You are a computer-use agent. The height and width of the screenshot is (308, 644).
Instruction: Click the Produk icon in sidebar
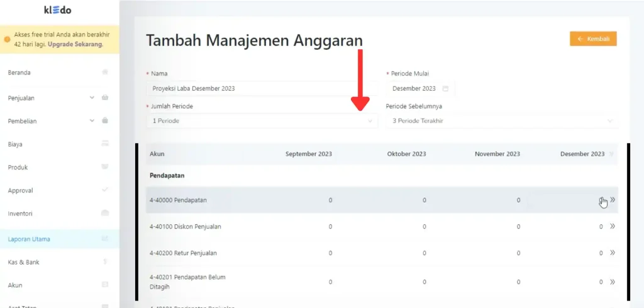(x=105, y=167)
